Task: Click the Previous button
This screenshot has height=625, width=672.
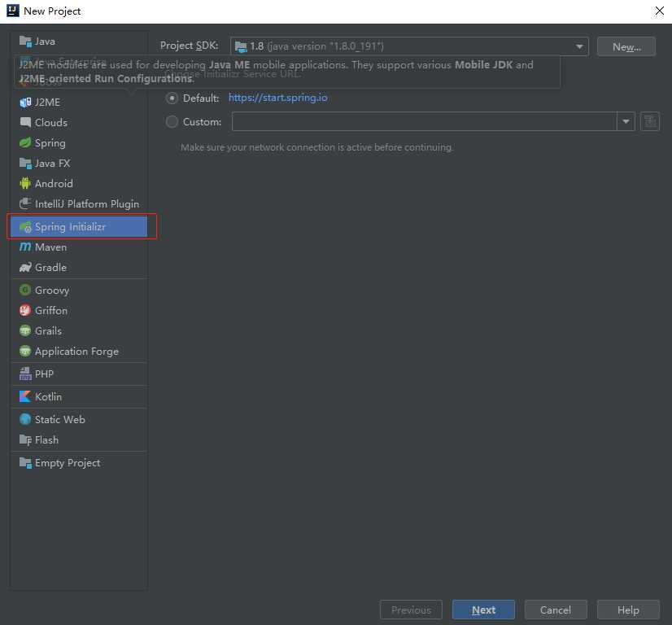Action: click(411, 610)
